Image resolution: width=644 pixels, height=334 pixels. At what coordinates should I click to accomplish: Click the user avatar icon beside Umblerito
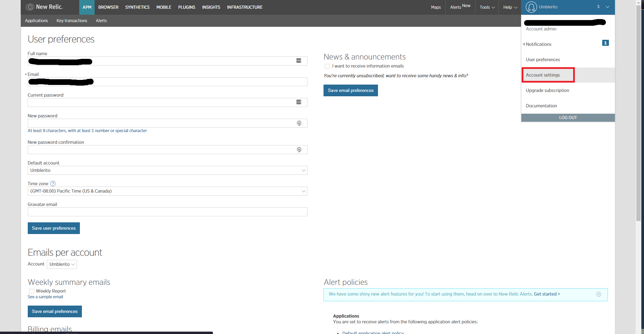click(x=531, y=7)
